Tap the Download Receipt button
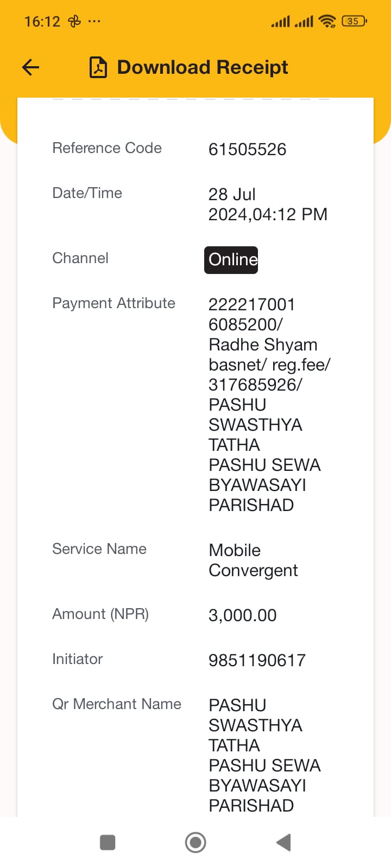The image size is (391, 868). point(188,67)
